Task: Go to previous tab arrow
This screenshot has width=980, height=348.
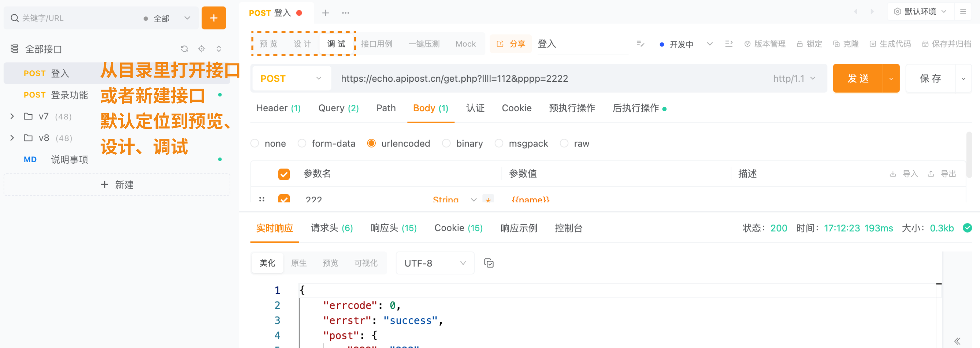Action: (x=855, y=11)
